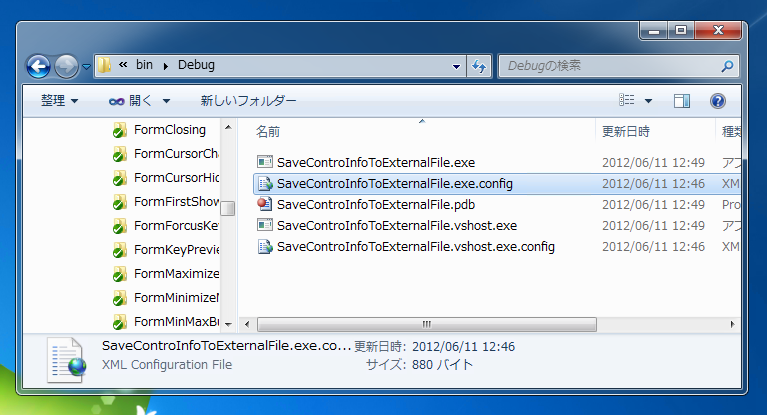Open the 整理 menu
This screenshot has width=767, height=415.
[x=59, y=101]
